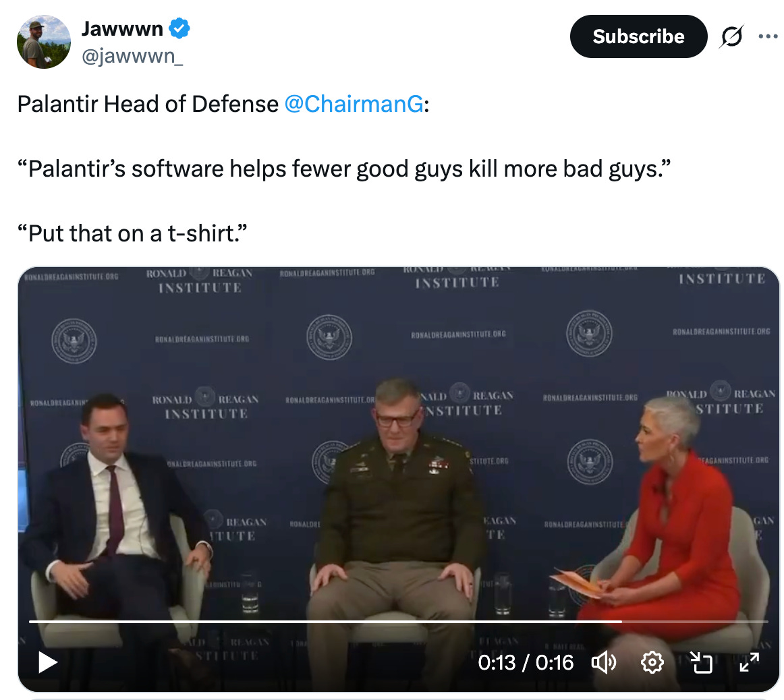Play the video with the play button
784x700 pixels.
[47, 662]
